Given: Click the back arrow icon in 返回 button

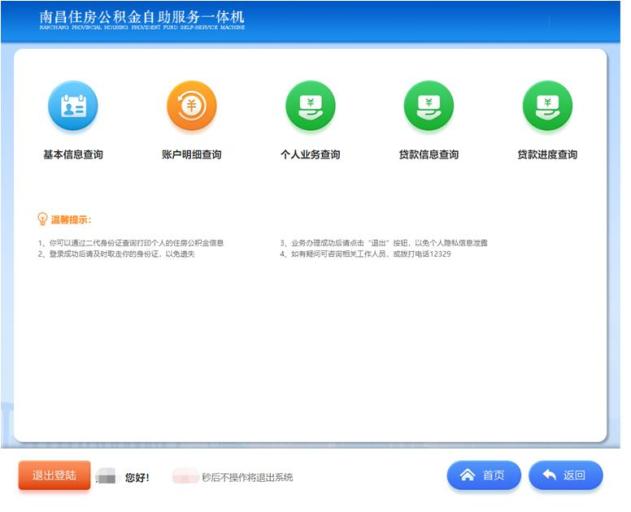Looking at the screenshot, I should (549, 476).
